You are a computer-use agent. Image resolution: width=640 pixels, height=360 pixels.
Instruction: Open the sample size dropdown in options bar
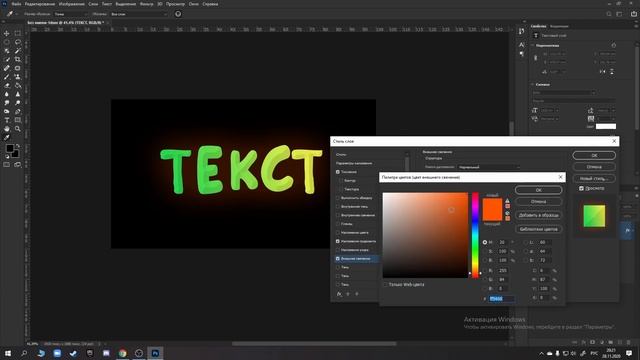click(x=71, y=14)
